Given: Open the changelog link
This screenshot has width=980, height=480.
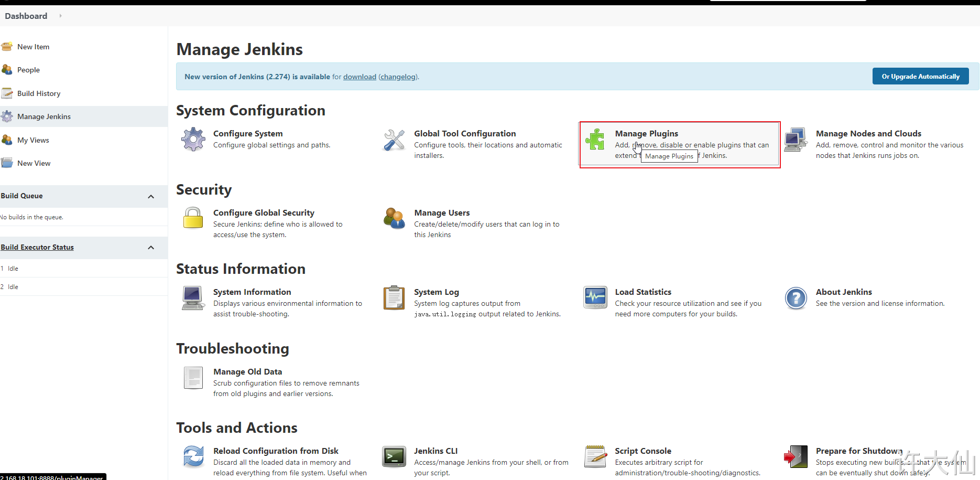Looking at the screenshot, I should point(398,77).
